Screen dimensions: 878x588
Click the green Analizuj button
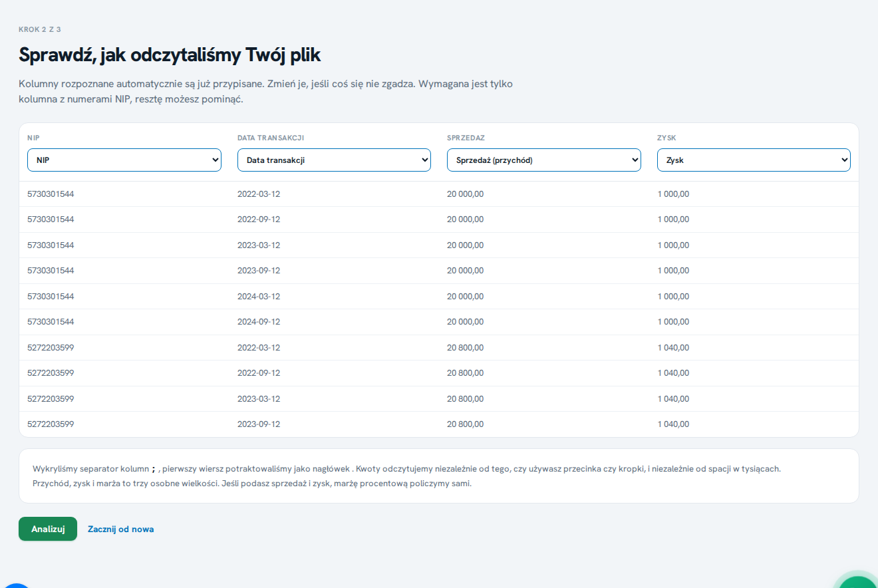(48, 529)
